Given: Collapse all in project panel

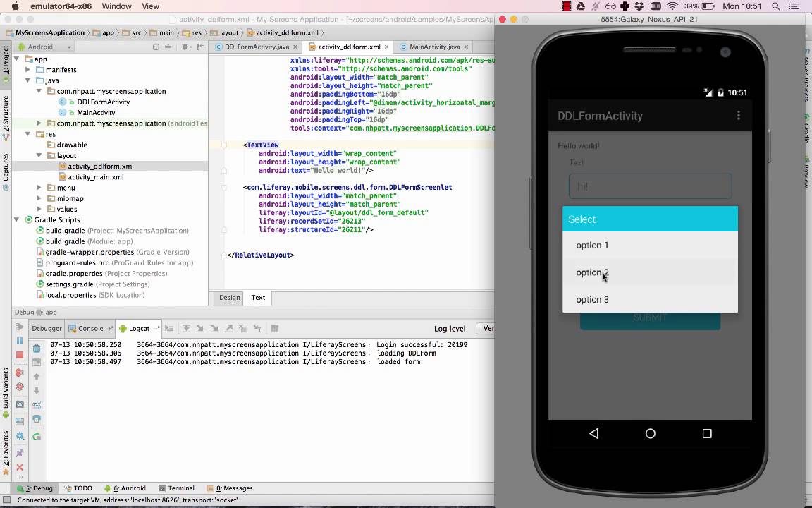Looking at the screenshot, I should click(x=168, y=47).
